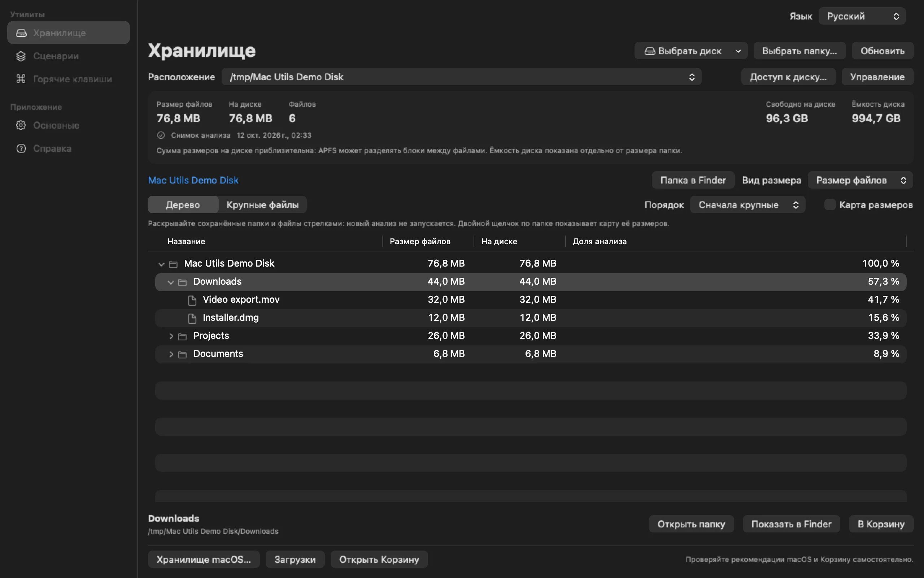Click the Выбрать папку... button
The width and height of the screenshot is (924, 578).
799,51
